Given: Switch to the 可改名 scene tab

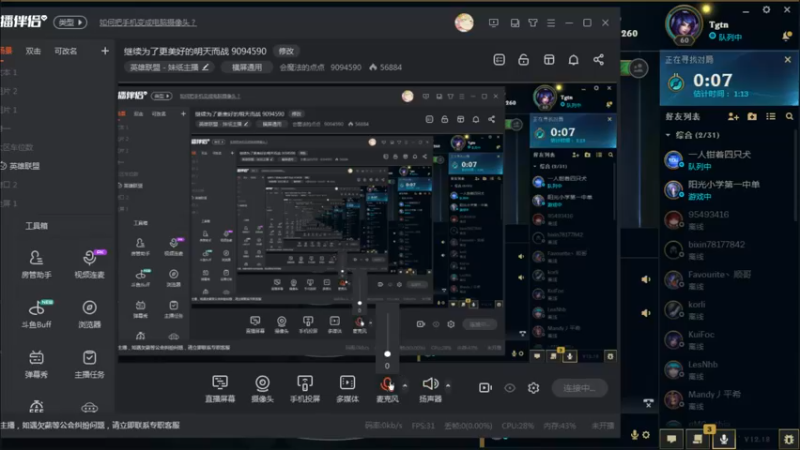Looking at the screenshot, I should click(x=66, y=51).
